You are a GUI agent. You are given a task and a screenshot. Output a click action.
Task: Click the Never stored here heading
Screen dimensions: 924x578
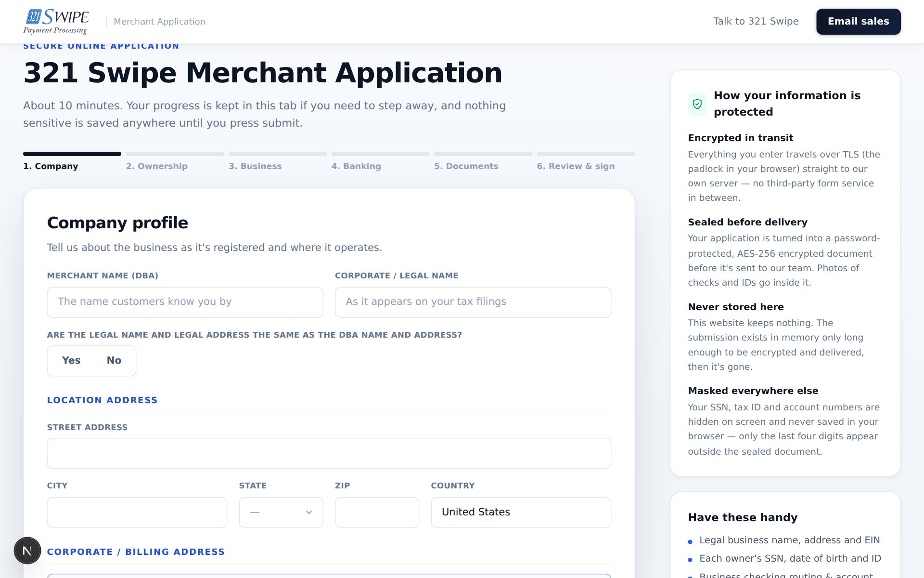pyautogui.click(x=736, y=307)
